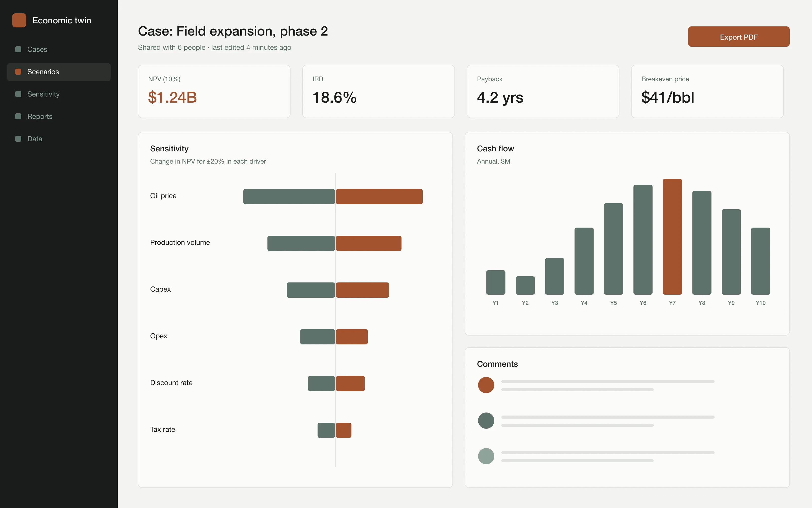
Task: Click the 'Oil price' driver label
Action: coord(163,196)
